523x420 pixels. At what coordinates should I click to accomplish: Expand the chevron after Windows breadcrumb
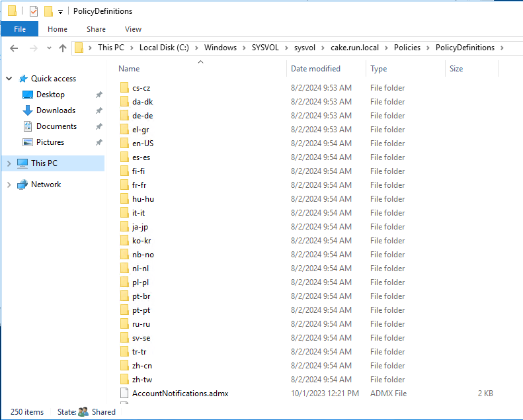point(244,48)
